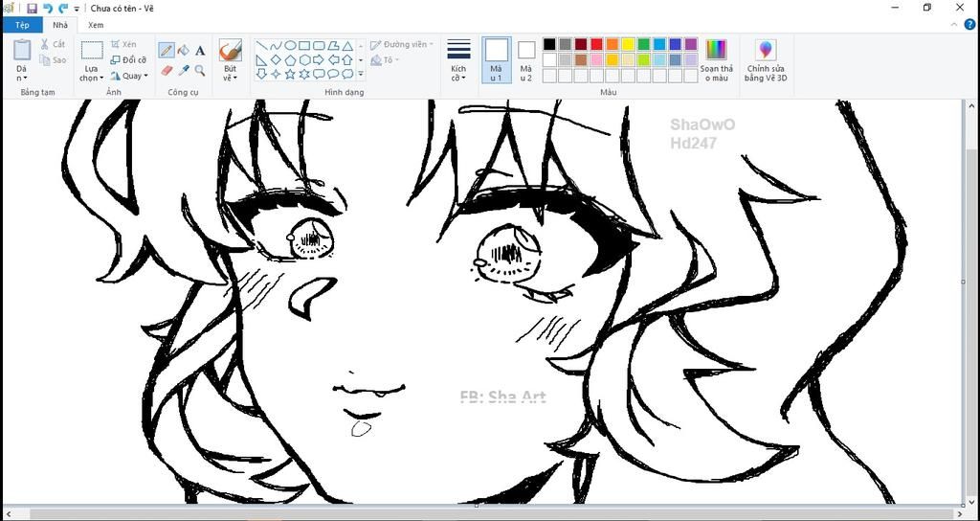This screenshot has width=980, height=521.
Task: Switch to the Xem tab
Action: coord(96,25)
